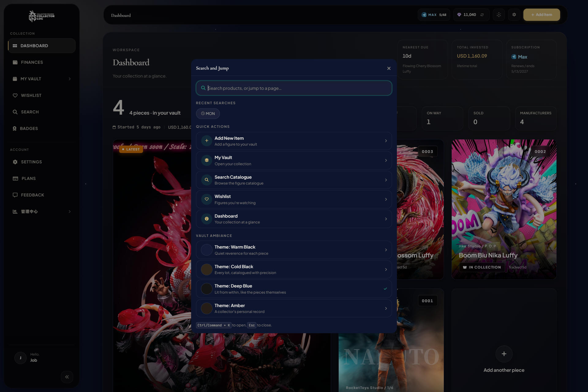Open Wishlist via the heart icon

15,95
